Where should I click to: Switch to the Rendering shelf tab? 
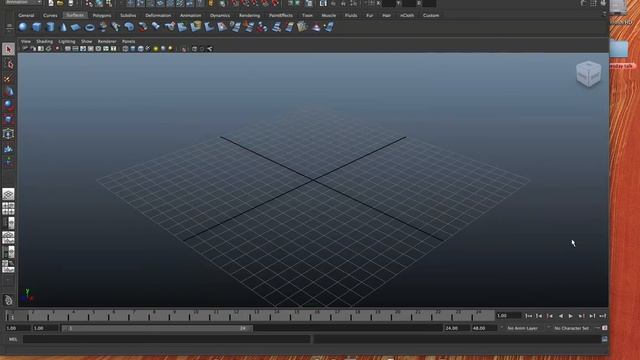[x=249, y=16]
